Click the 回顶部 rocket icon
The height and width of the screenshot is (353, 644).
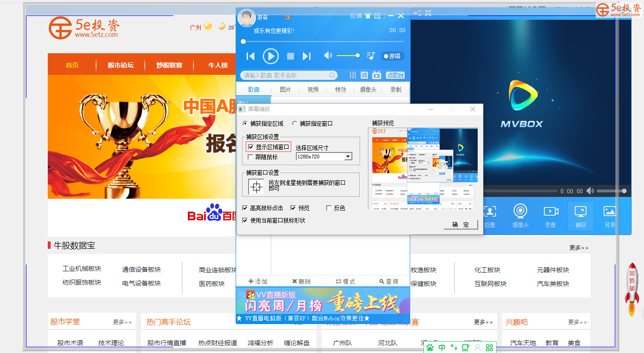[632, 289]
